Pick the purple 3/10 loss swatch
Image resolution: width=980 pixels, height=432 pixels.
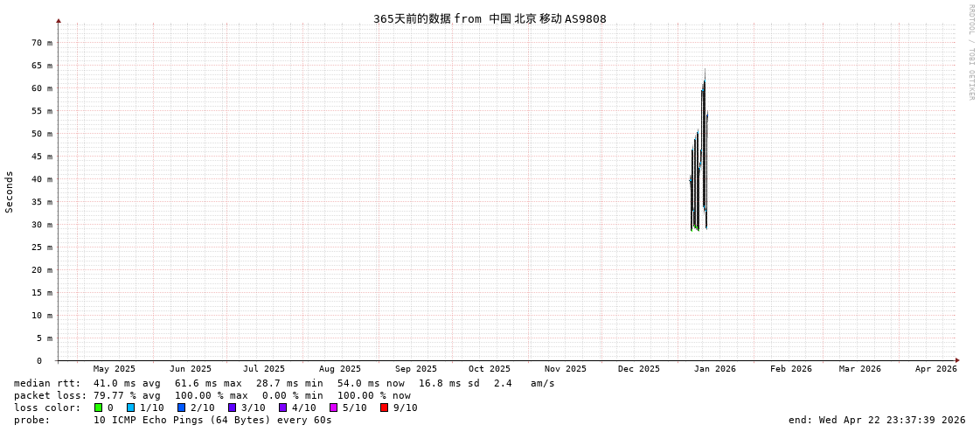(233, 408)
